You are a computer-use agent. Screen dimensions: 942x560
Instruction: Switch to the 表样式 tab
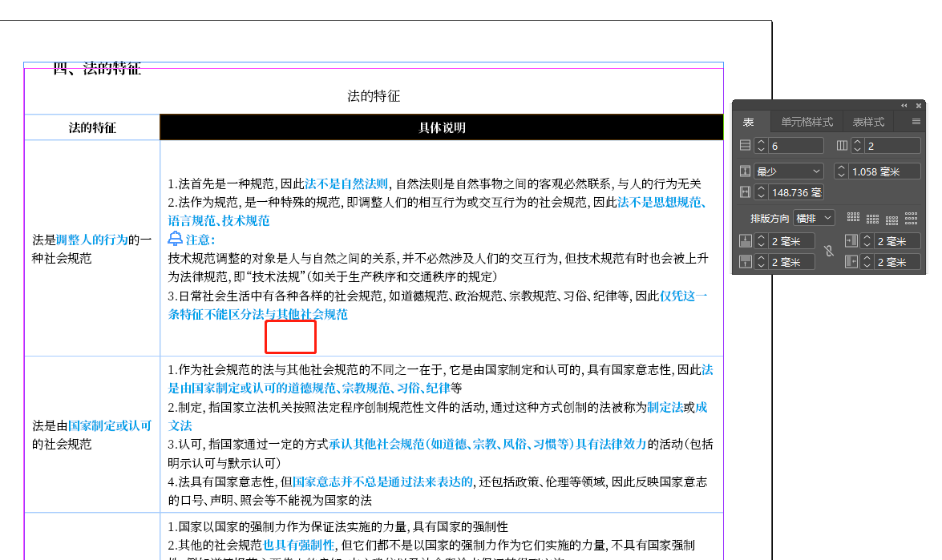869,122
